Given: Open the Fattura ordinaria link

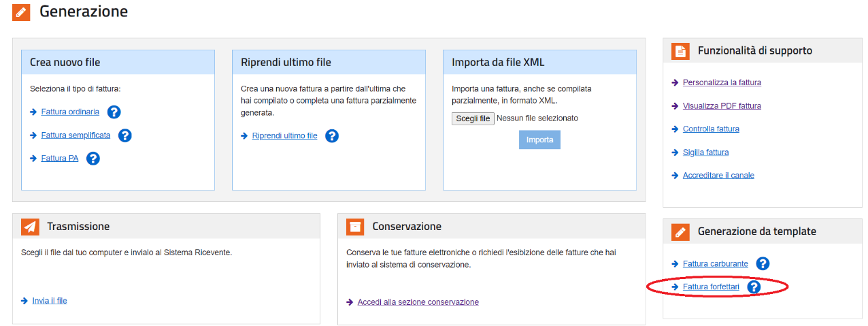Looking at the screenshot, I should (x=70, y=112).
